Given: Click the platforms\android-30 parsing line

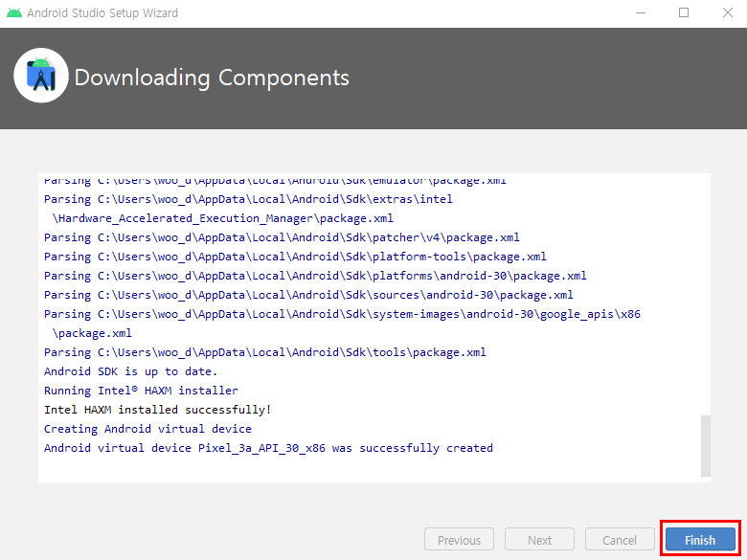Looking at the screenshot, I should [x=315, y=276].
